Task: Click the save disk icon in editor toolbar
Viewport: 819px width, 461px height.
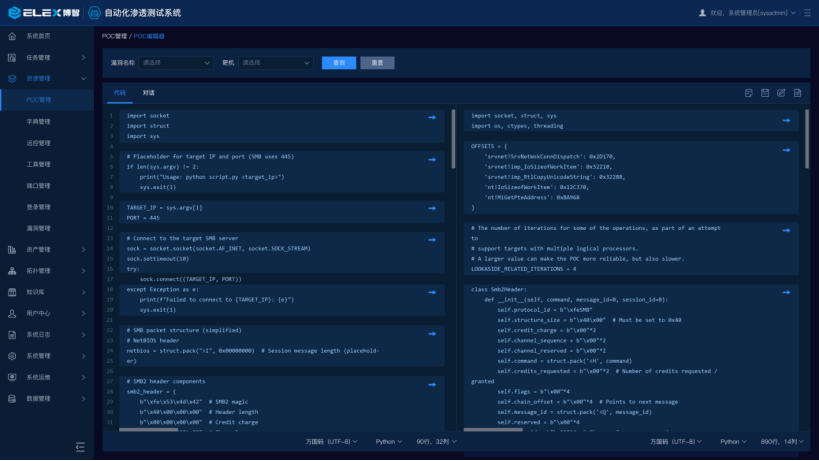Action: point(765,93)
